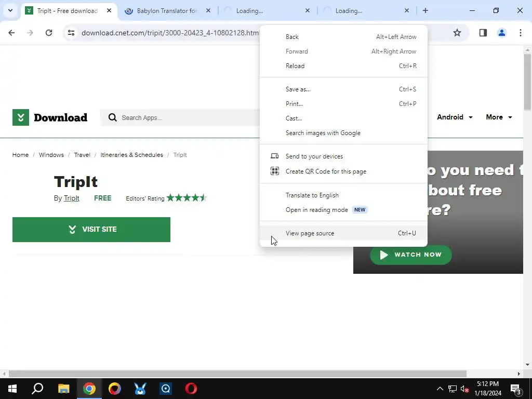Screen dimensions: 532x399
Task: Click the WATCH NOW button
Action: (410, 255)
